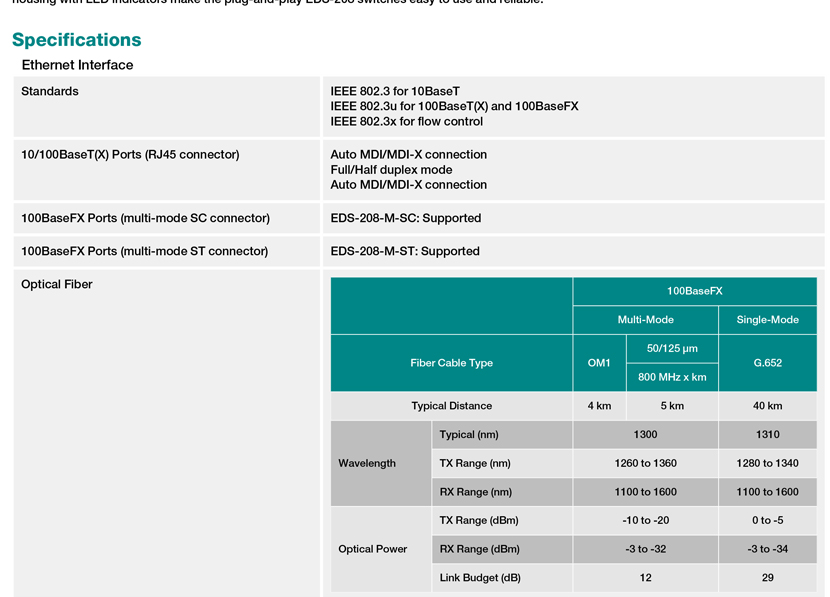Select the "Typical (nm)" row label

[469, 435]
